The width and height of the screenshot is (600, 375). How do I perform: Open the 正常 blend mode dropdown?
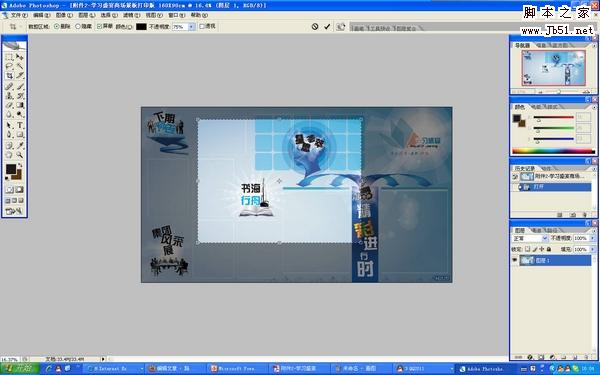(545, 238)
